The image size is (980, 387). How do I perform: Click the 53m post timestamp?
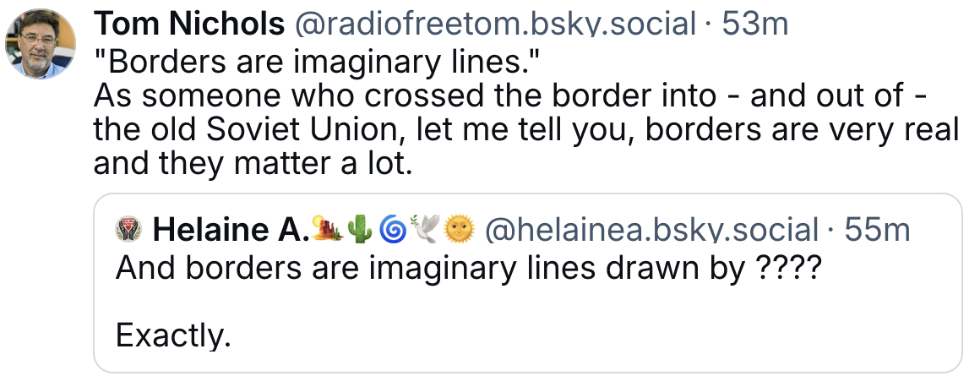[x=755, y=25]
